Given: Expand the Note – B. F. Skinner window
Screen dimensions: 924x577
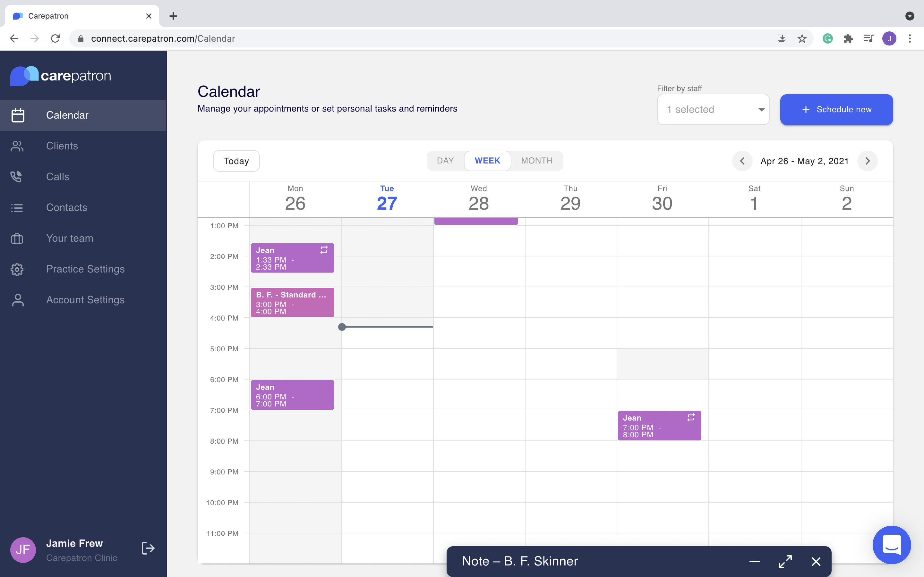Looking at the screenshot, I should pyautogui.click(x=785, y=561).
